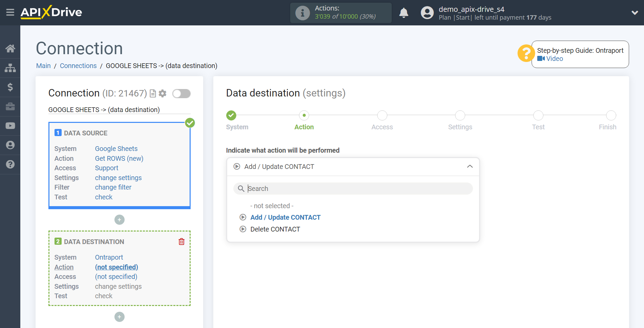Click the dropdown collapse chevron
The image size is (644, 328).
point(470,167)
